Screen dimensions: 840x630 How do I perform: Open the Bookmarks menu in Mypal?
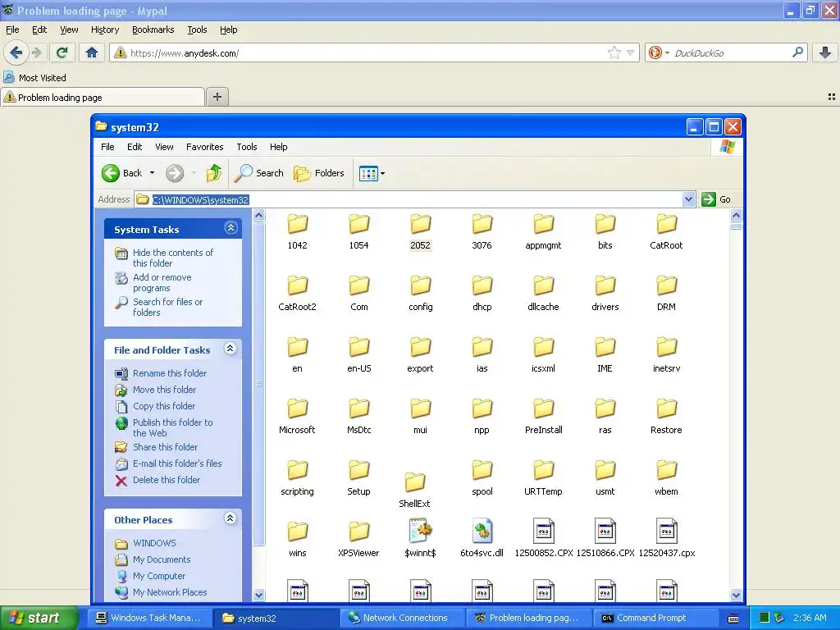click(153, 30)
